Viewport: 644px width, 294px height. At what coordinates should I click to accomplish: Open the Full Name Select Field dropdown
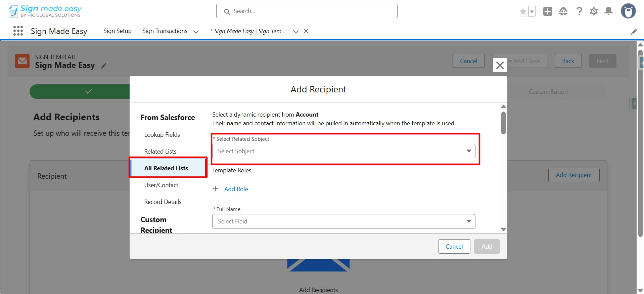343,221
